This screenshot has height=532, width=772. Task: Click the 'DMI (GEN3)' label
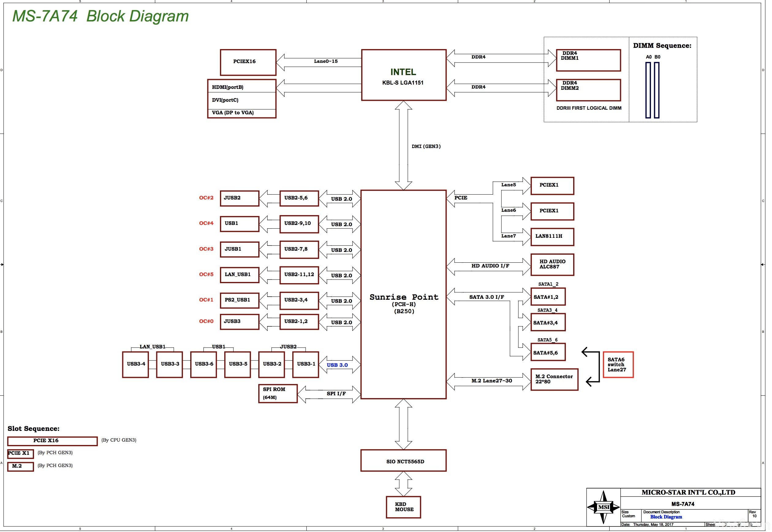click(x=426, y=146)
